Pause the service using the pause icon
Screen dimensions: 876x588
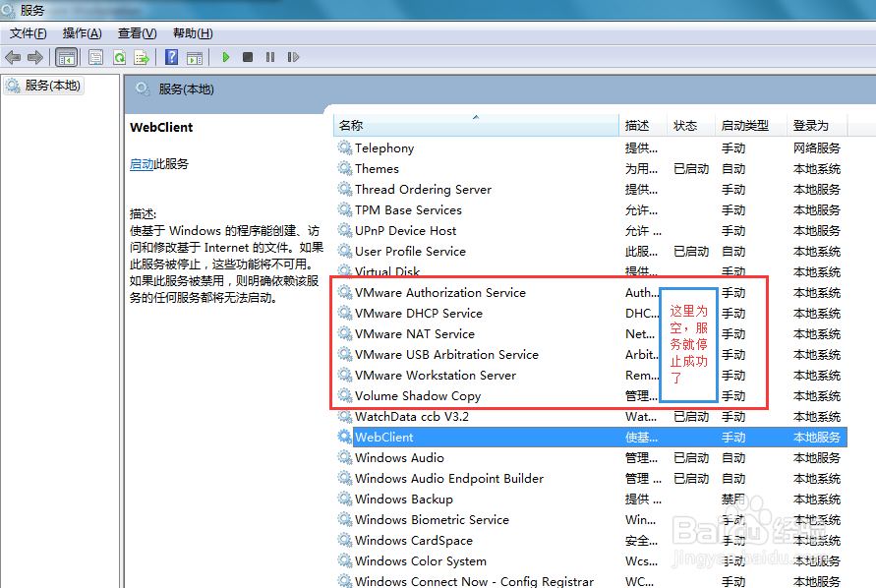[270, 56]
